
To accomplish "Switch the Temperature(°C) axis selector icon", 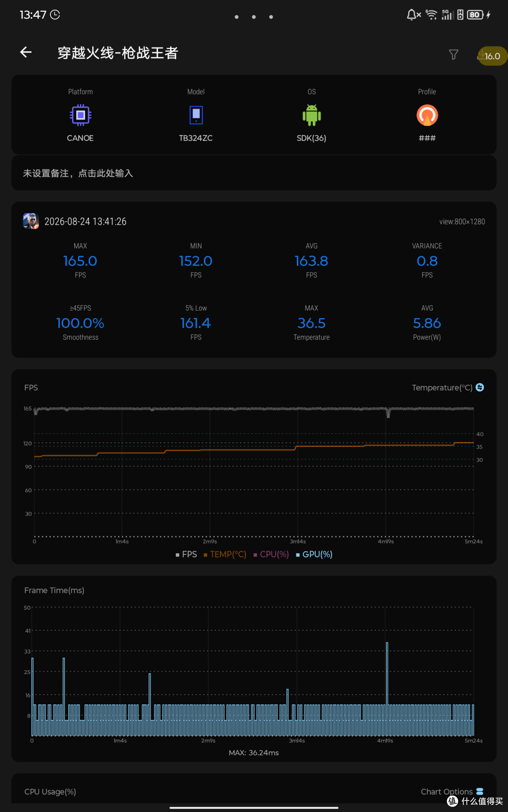I will click(480, 387).
